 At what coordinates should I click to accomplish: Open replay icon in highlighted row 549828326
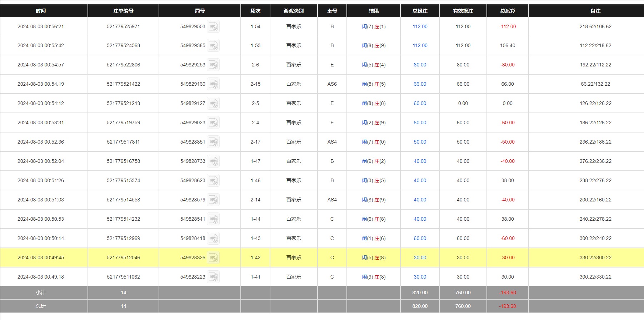(x=213, y=258)
